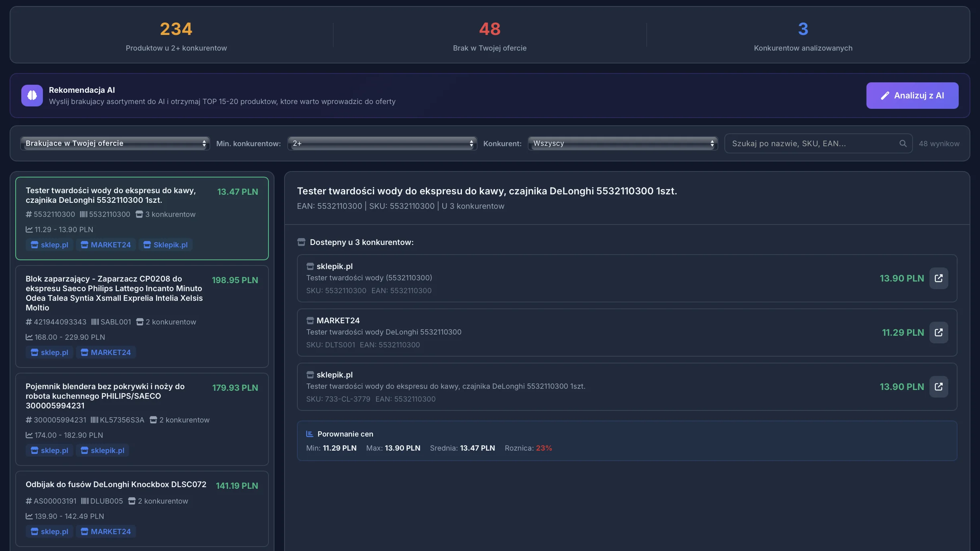Click MARKET24 tag in Tester twardości card
This screenshot has height=551, width=980.
tap(106, 245)
